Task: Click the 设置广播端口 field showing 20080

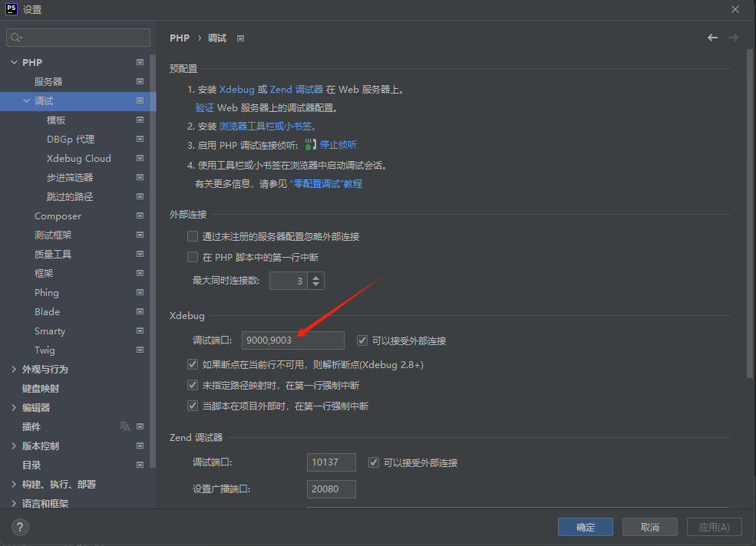Action: pos(332,488)
